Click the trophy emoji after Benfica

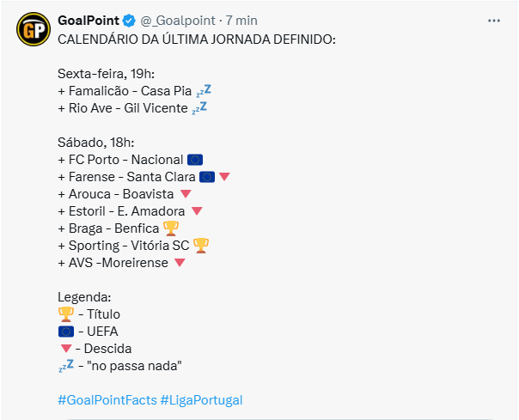[x=171, y=228]
